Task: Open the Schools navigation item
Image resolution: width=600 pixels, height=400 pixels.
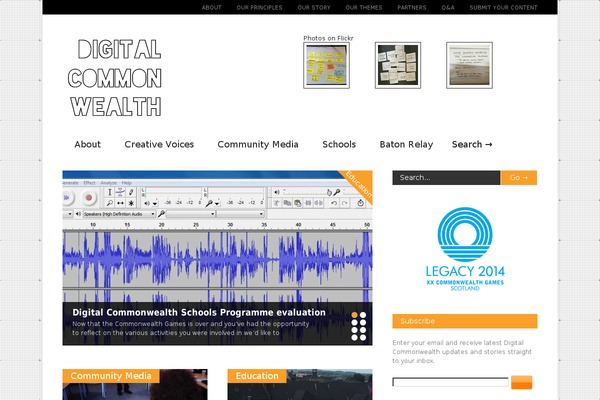Action: coord(339,144)
